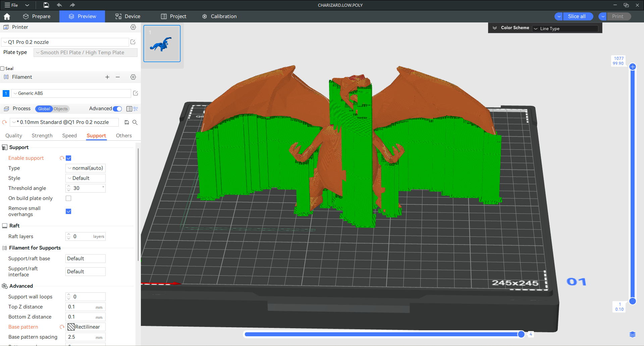Save the current process preset
Screen dimensions: 644x346
pos(127,122)
